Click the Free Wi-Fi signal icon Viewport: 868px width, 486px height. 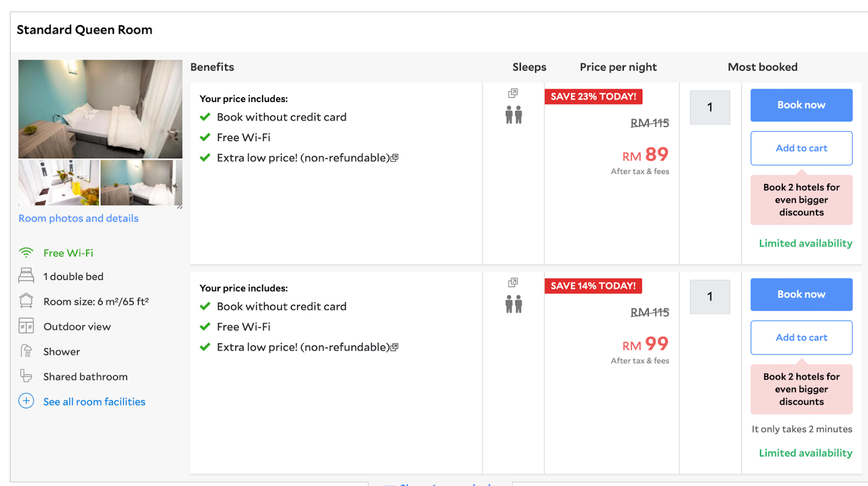26,253
